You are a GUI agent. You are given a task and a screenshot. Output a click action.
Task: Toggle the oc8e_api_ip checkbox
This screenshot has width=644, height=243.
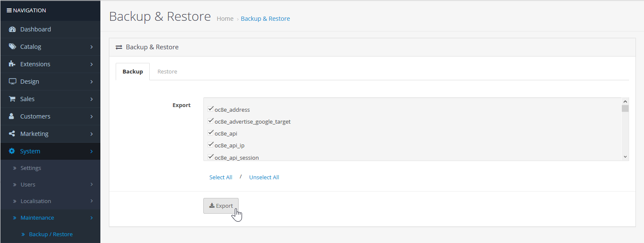[211, 145]
